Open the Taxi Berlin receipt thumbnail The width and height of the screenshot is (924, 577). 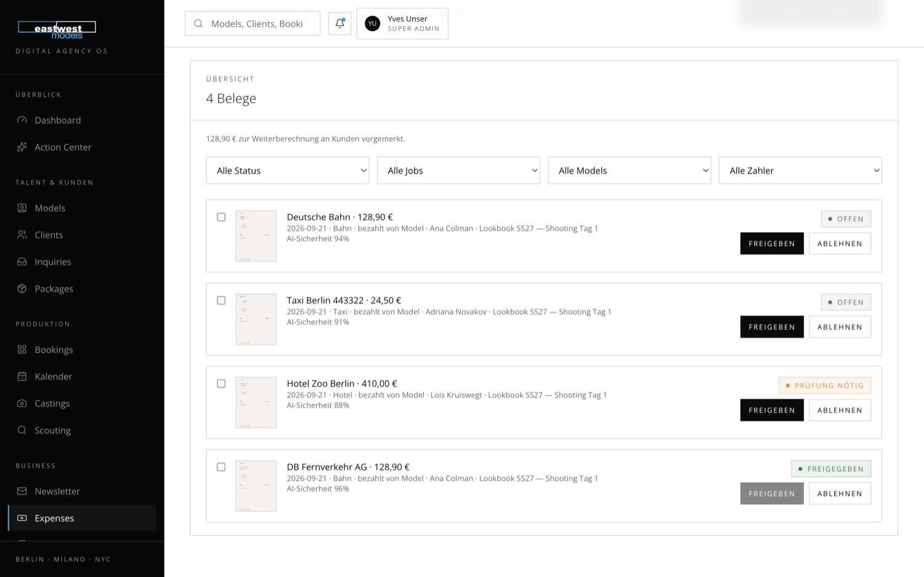(x=256, y=319)
